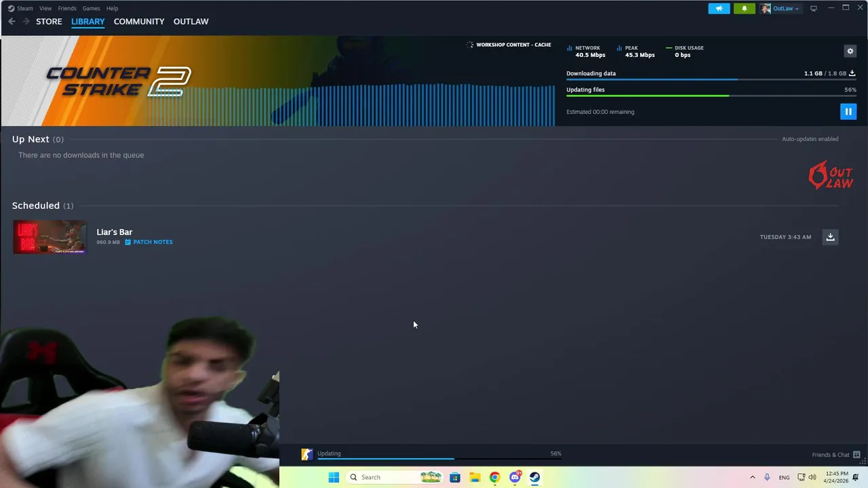Open Discord from taskbar
The image size is (868, 488).
click(x=515, y=477)
